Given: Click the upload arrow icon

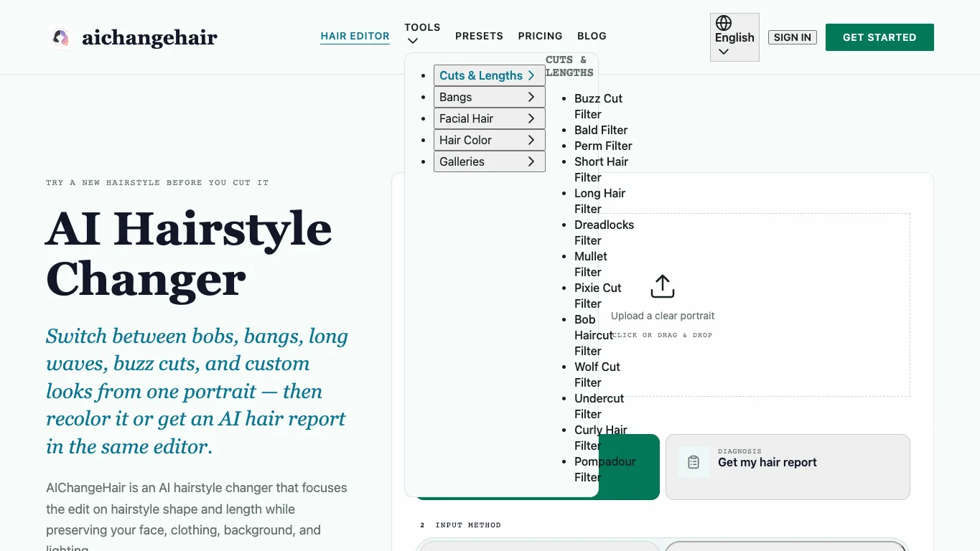Looking at the screenshot, I should (x=663, y=286).
